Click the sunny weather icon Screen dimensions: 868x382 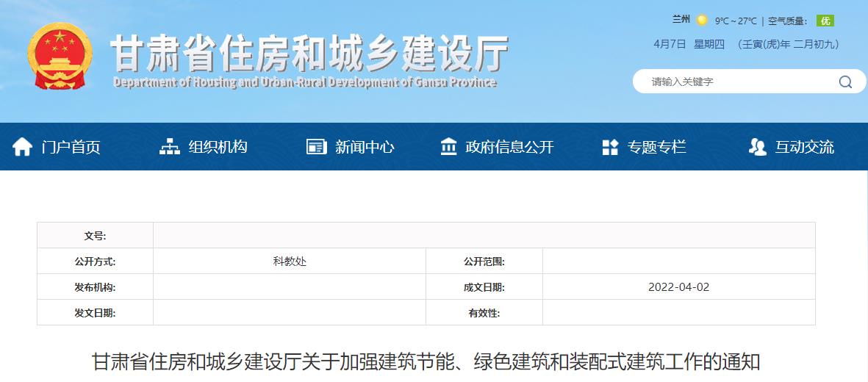coord(702,21)
